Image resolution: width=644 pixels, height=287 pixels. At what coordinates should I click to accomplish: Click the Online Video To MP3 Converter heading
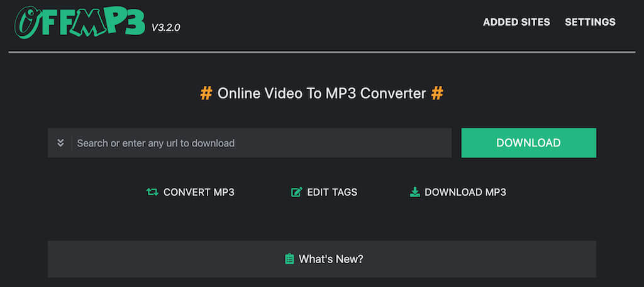321,94
